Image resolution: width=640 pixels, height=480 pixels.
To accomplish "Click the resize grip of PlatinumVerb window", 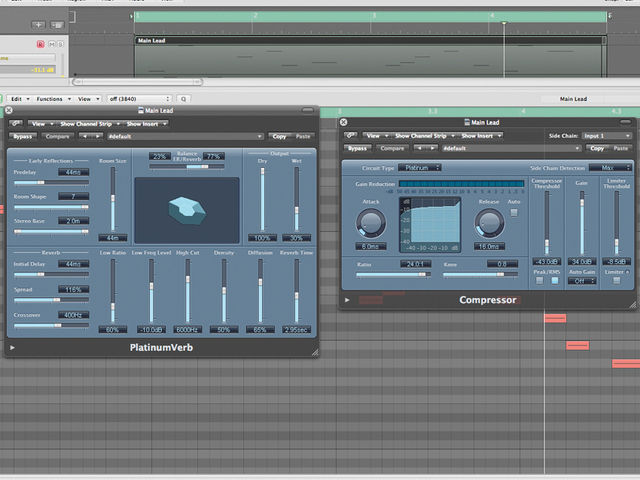I will [x=315, y=352].
